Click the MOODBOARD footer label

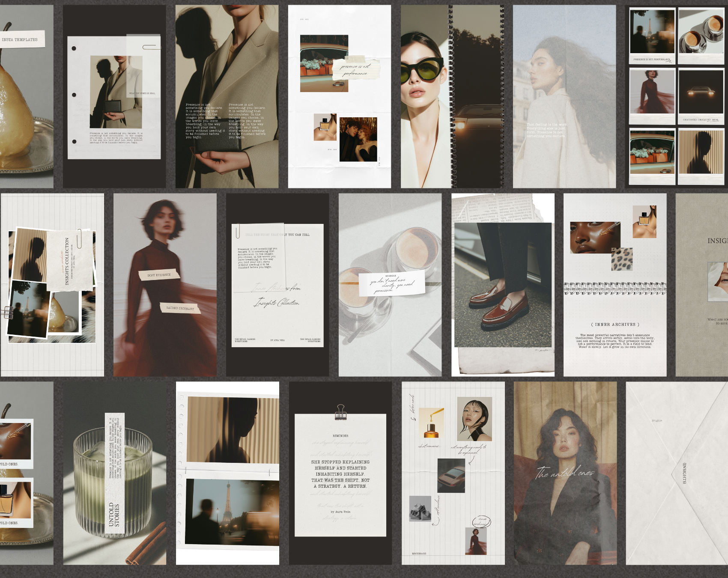pos(419,554)
